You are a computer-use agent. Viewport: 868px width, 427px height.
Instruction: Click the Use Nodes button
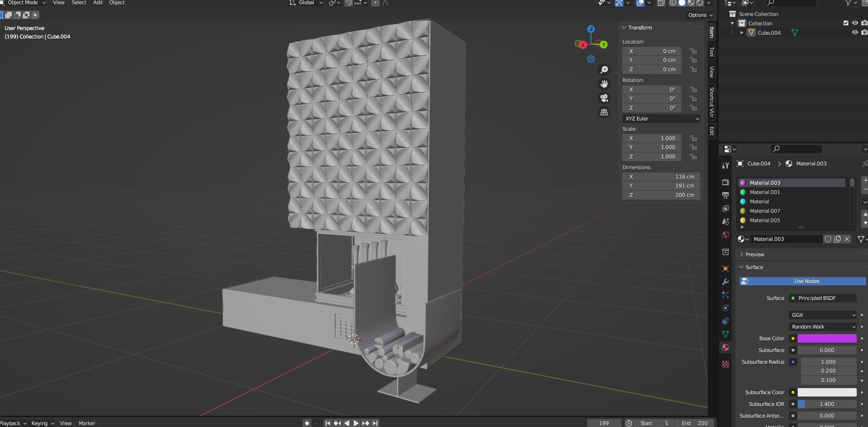[x=803, y=281]
